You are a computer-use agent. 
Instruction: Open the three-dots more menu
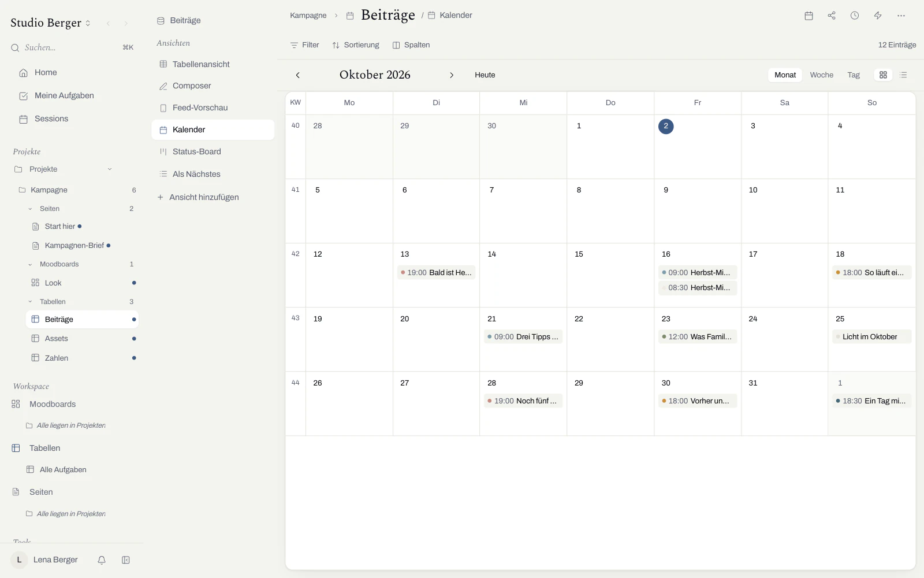coord(901,16)
